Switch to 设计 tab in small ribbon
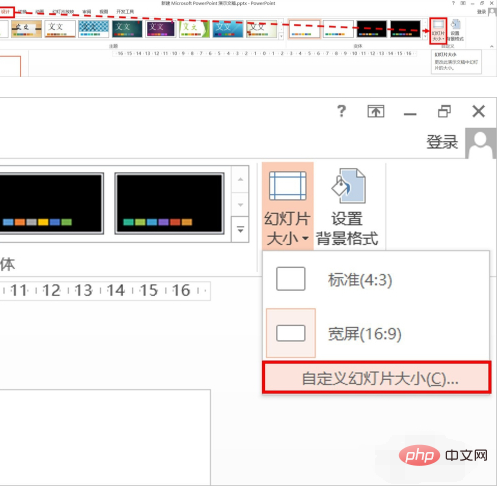 click(x=6, y=12)
